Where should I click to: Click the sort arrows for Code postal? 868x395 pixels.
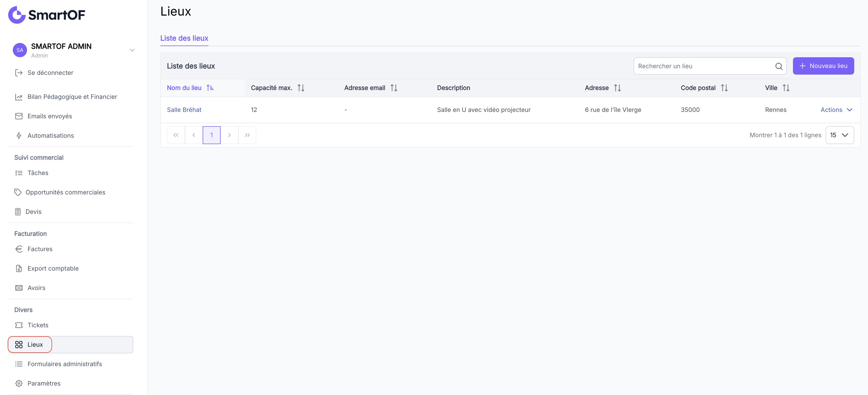pos(724,88)
